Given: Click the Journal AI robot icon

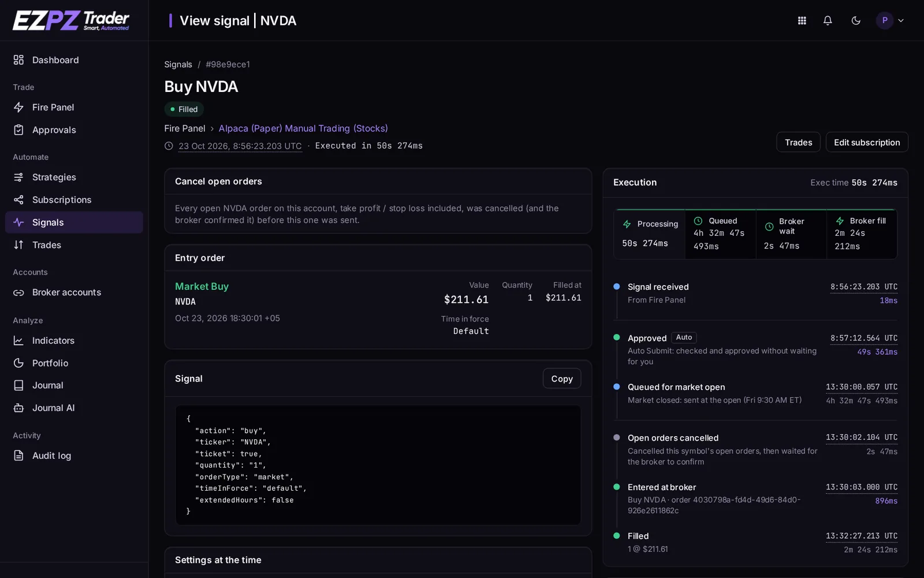Looking at the screenshot, I should pos(18,408).
